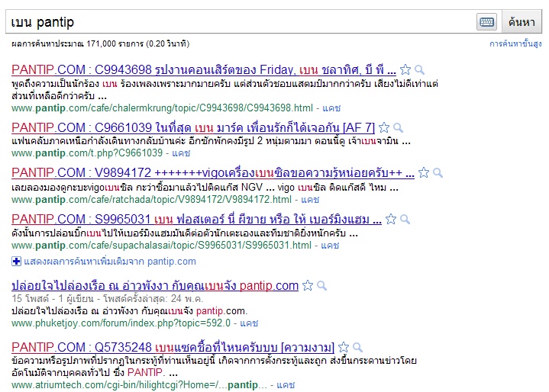The height and width of the screenshot is (392, 549).
Task: Star the Q5735248 result
Action: click(x=344, y=347)
